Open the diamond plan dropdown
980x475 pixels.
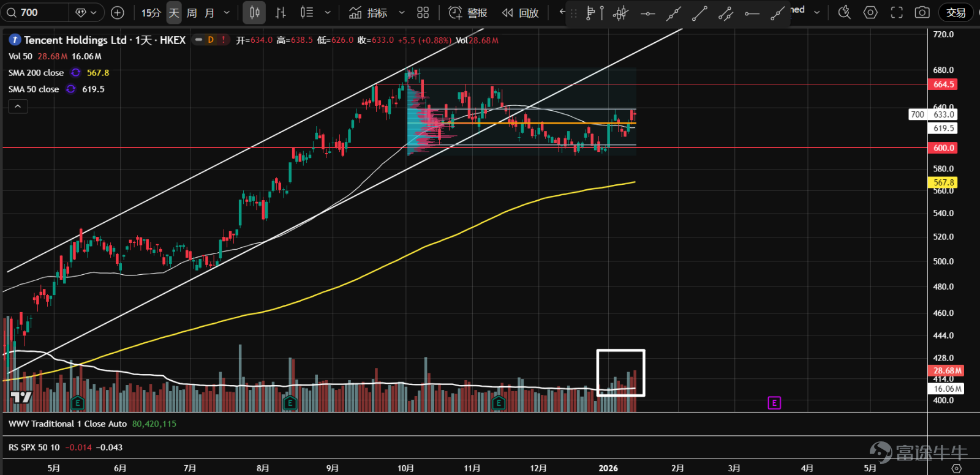[x=86, y=12]
